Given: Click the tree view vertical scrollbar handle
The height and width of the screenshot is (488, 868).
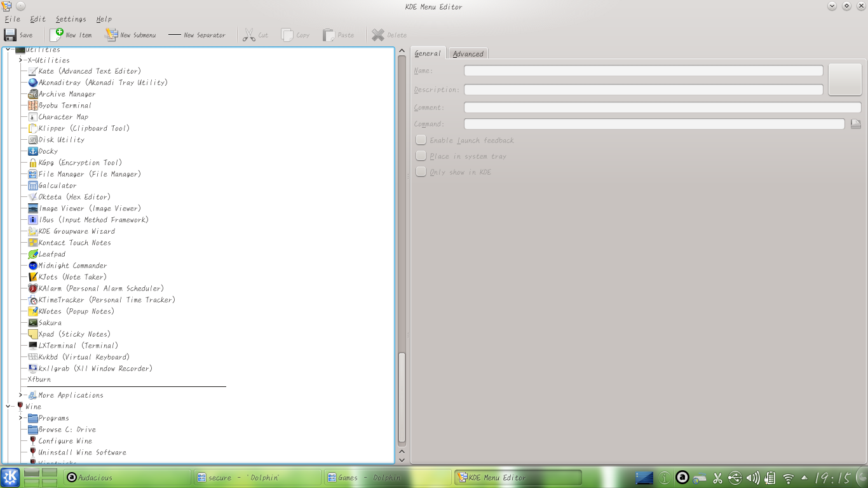Looking at the screenshot, I should click(x=402, y=398).
